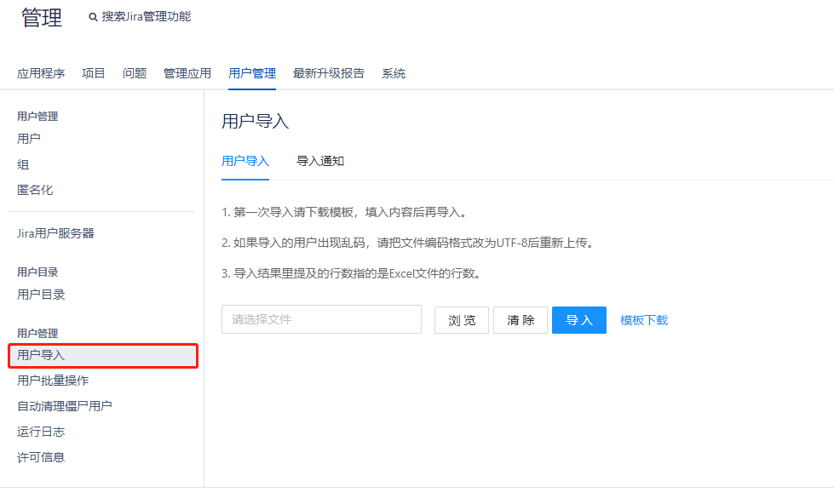Open 用户批量操作 in sidebar
The height and width of the screenshot is (504, 834).
[53, 381]
